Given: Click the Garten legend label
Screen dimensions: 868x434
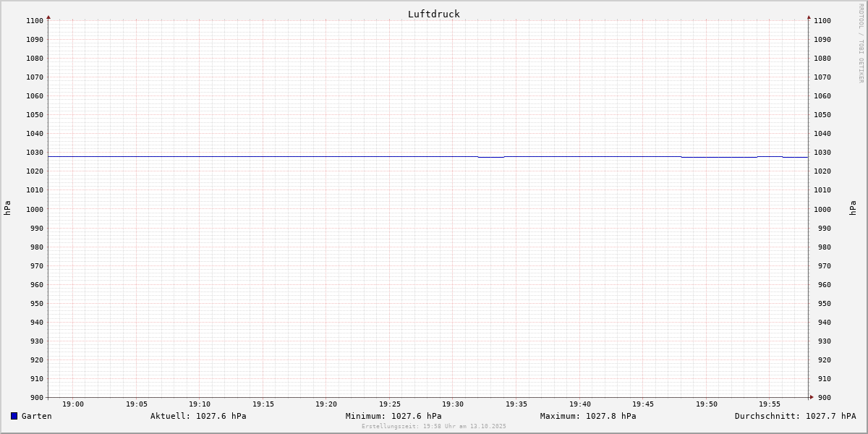Looking at the screenshot, I should 36,416.
